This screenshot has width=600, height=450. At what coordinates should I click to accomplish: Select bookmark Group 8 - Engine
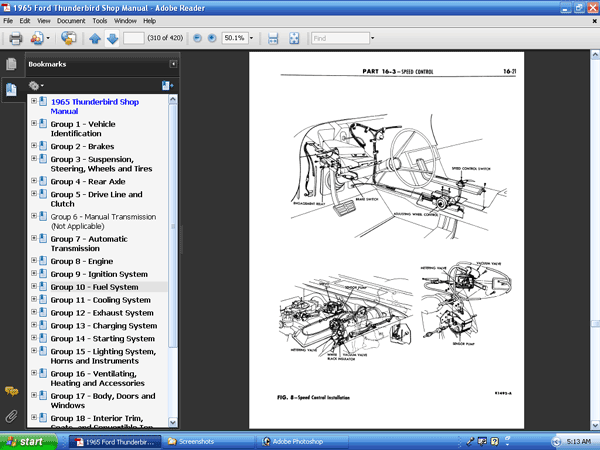82,261
